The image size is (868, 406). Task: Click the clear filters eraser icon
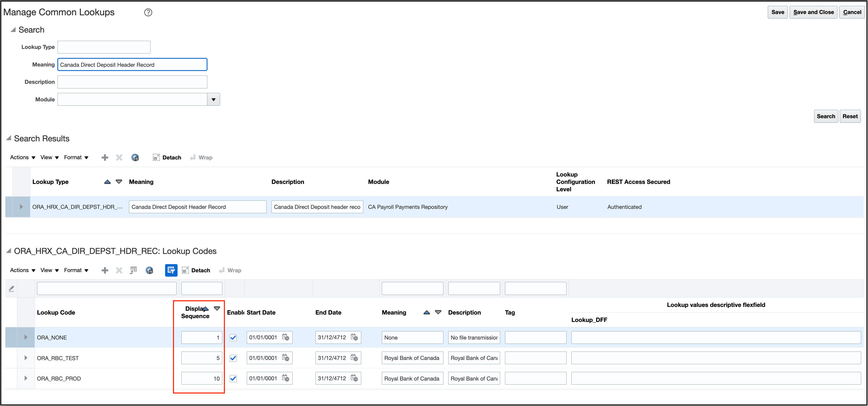pos(11,289)
